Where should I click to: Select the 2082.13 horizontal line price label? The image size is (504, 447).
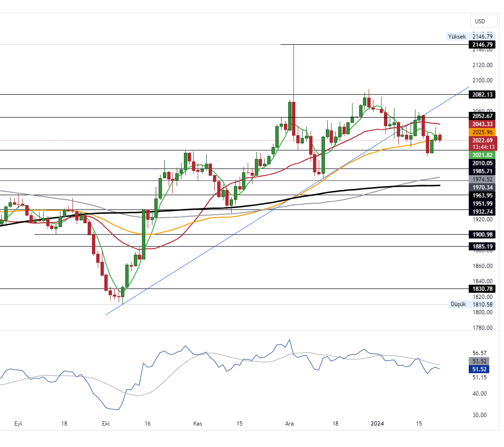click(x=483, y=95)
